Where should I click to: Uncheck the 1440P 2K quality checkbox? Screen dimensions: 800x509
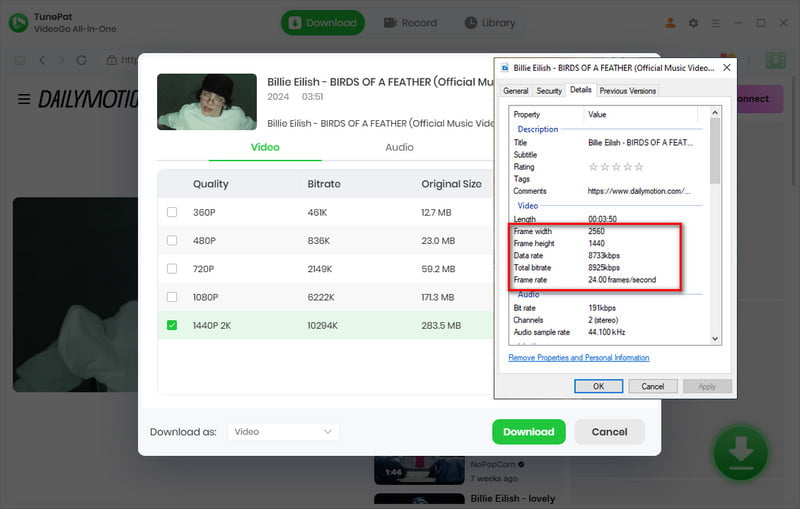coord(172,325)
